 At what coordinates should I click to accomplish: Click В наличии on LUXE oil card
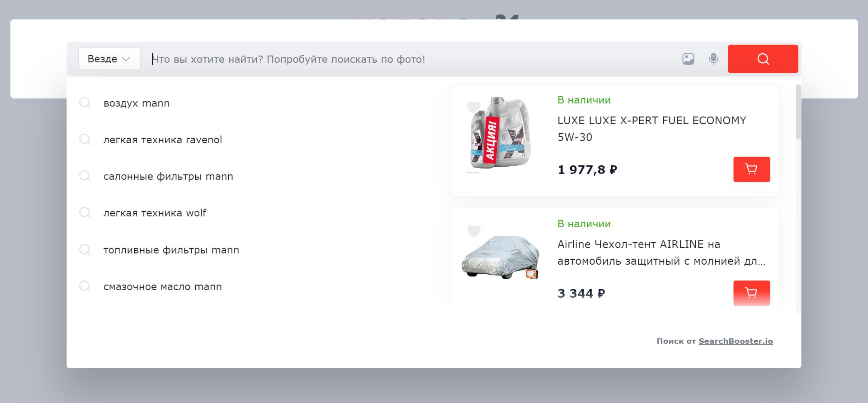click(584, 100)
